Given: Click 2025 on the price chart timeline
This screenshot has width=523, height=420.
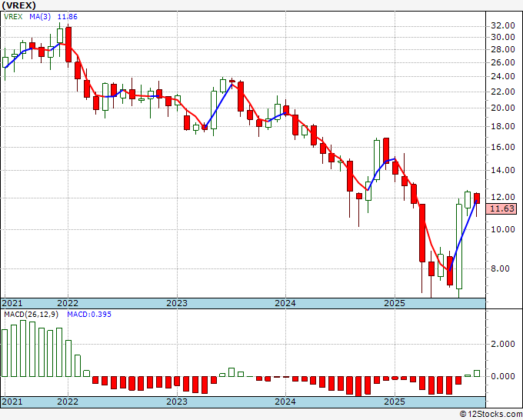Looking at the screenshot, I should [395, 303].
